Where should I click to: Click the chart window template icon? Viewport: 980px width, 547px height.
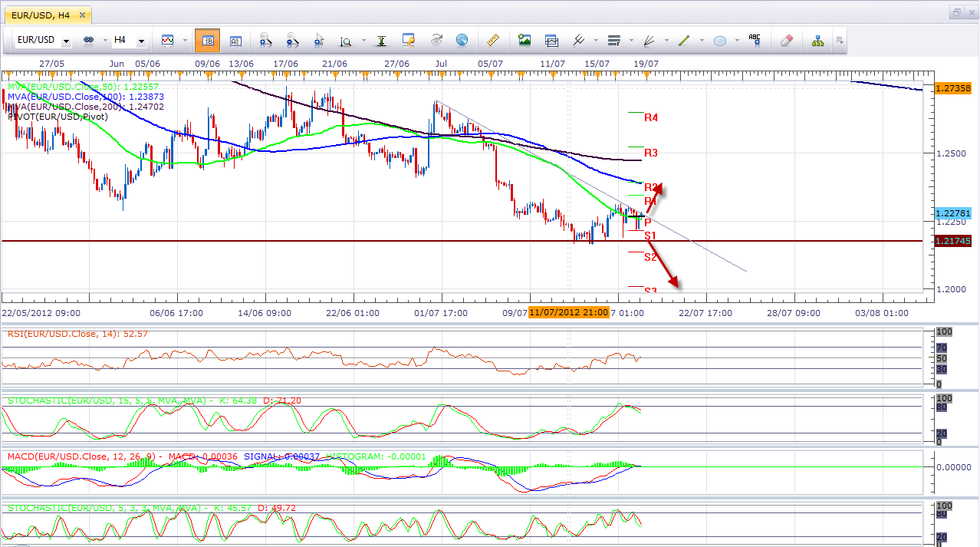pos(551,40)
